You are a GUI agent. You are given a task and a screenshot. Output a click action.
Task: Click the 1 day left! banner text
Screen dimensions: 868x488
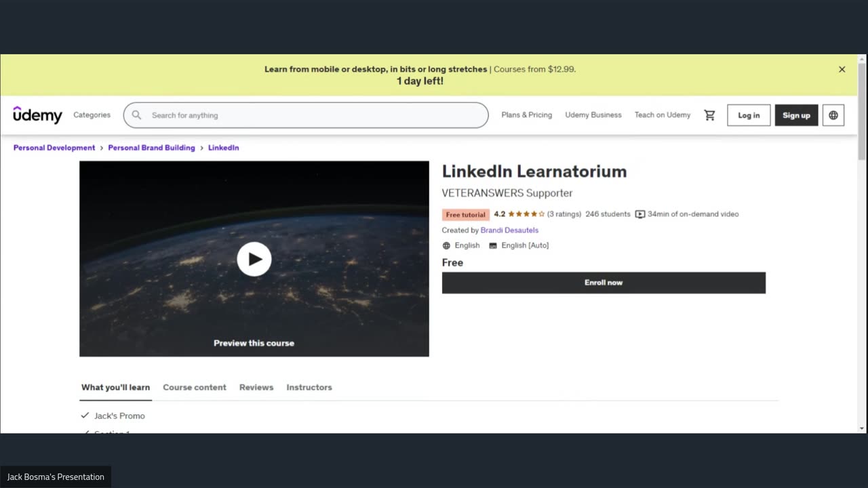tap(420, 81)
